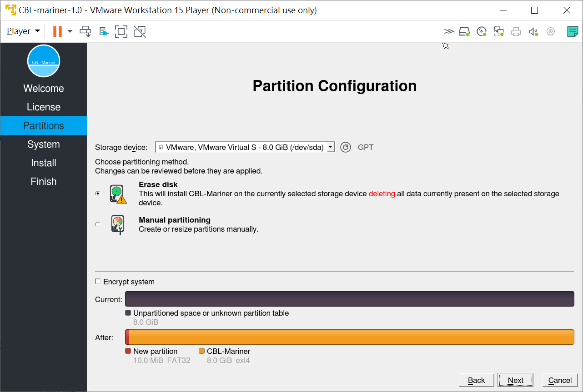The width and height of the screenshot is (583, 392).
Task: Click the Erase disk heading text
Action: click(158, 184)
